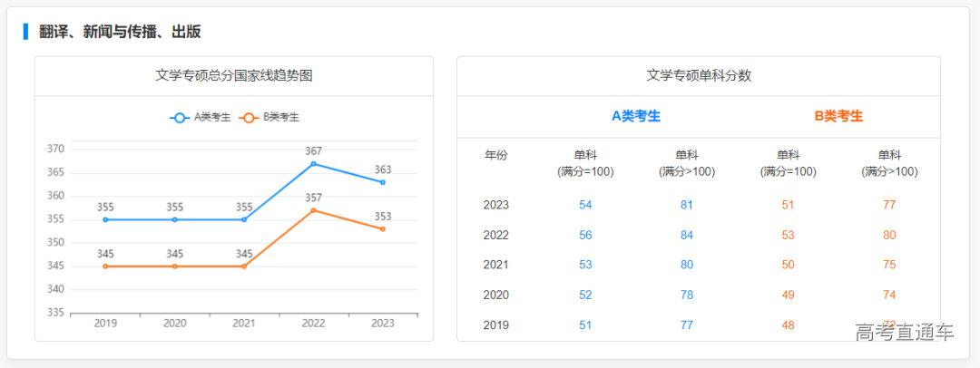Click the 2019 orange data point marked 345
This screenshot has width=980, height=368.
coord(106,266)
